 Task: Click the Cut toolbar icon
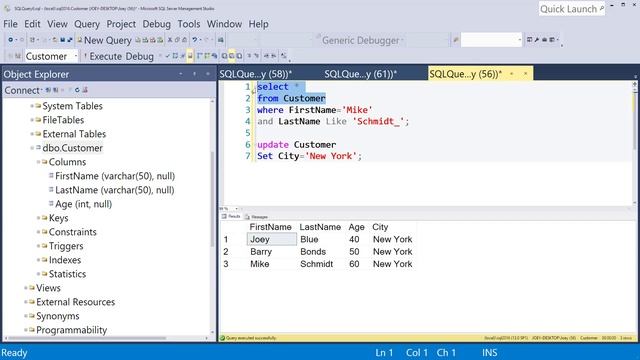click(x=170, y=40)
